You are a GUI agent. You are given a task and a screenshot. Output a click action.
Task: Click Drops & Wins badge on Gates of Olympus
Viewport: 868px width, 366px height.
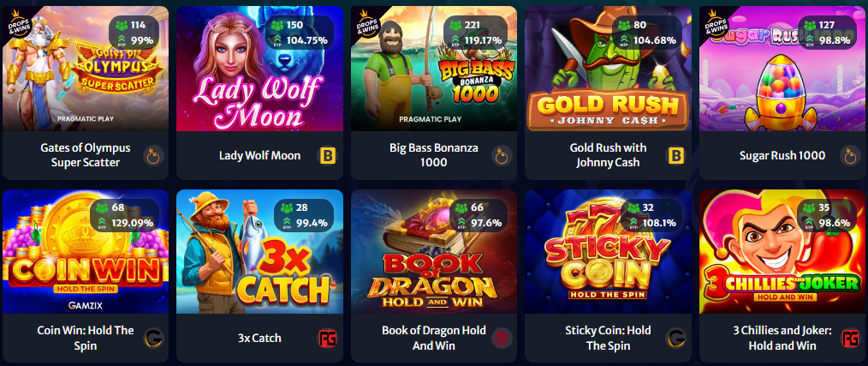[18, 23]
